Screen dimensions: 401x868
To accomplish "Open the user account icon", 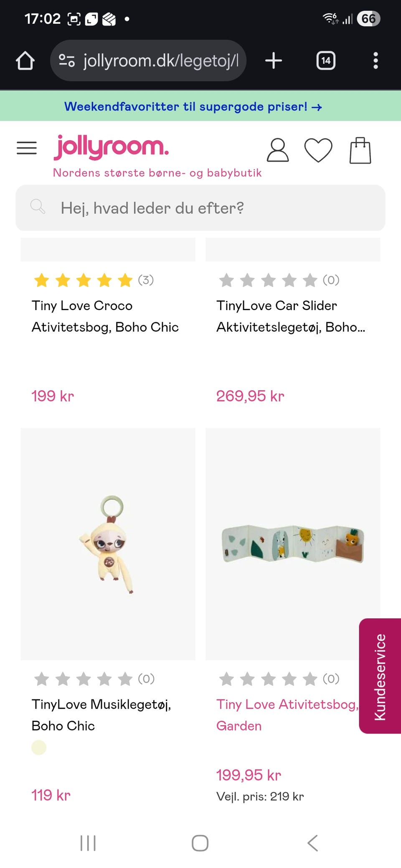I will [277, 150].
